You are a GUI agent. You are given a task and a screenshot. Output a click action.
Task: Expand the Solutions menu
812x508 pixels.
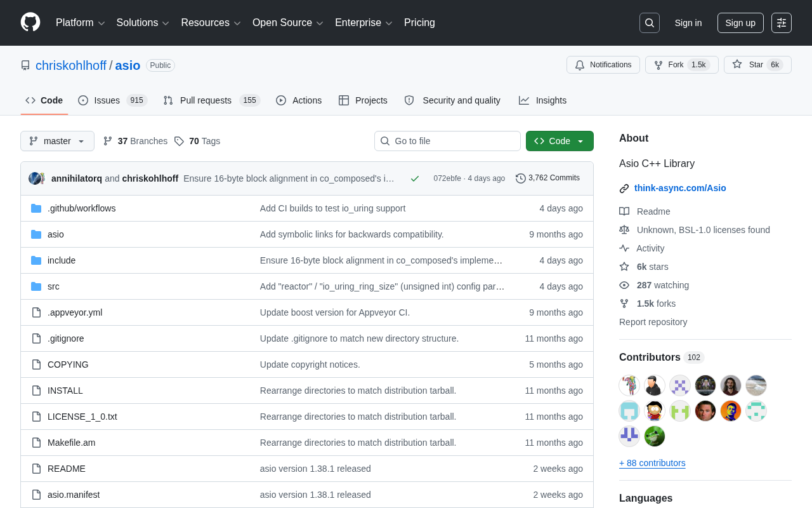click(x=143, y=23)
